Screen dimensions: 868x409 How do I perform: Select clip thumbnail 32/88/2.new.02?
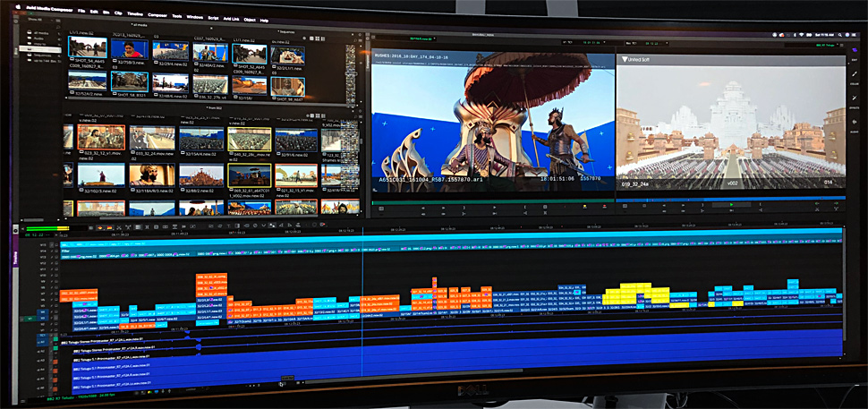click(201, 175)
